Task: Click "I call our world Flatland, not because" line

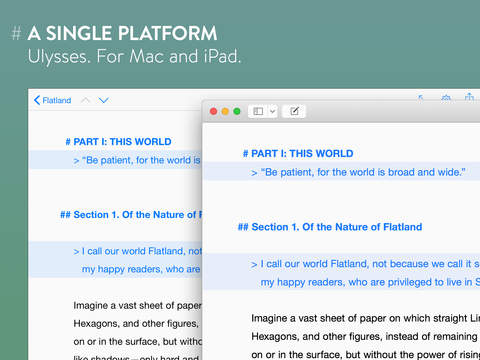Action: tap(365, 264)
